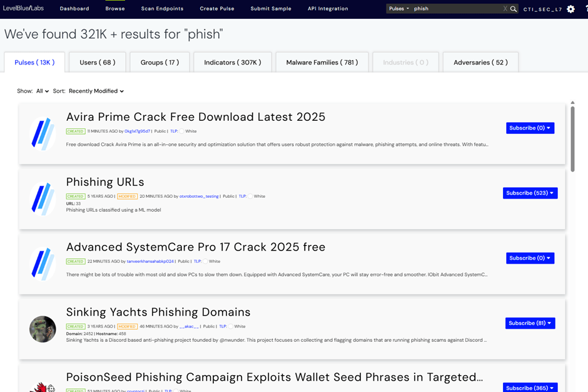Open the Pulses search scope dropdown

(x=398, y=9)
